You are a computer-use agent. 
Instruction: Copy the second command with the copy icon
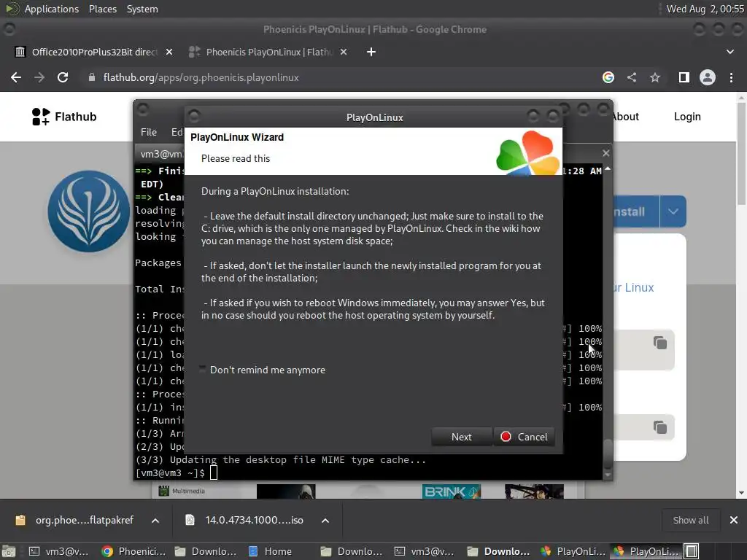coord(659,427)
